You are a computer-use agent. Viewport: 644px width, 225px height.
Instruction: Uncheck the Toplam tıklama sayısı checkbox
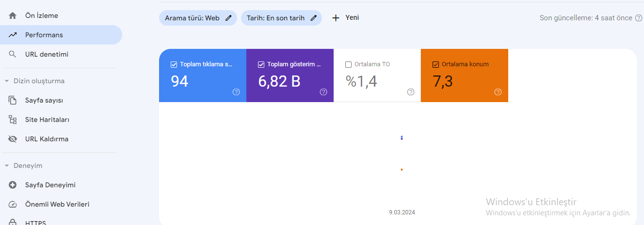174,64
